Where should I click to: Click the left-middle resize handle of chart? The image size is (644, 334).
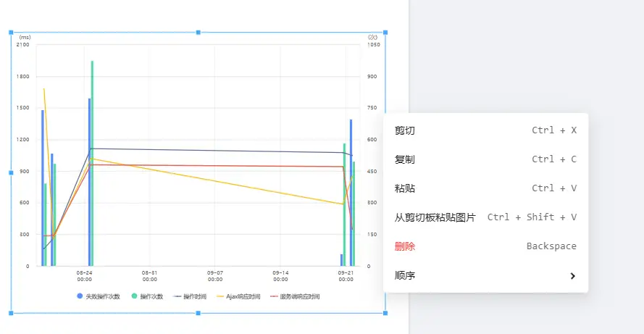(x=11, y=172)
